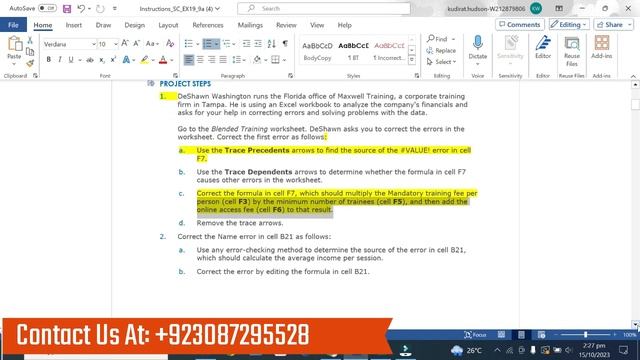Toggle the AutoSave switch
The image size is (640, 360).
click(47, 8)
